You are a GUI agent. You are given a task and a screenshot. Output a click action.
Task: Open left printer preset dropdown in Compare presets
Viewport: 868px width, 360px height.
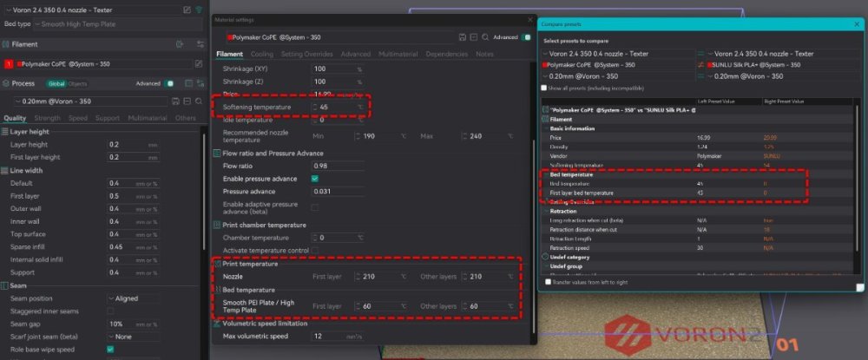(x=618, y=54)
